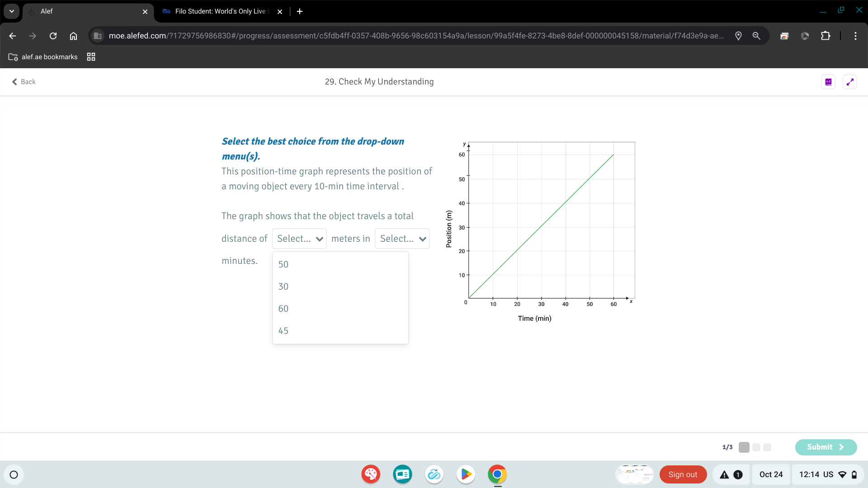Choose 60 from the dropdown list

(x=283, y=309)
